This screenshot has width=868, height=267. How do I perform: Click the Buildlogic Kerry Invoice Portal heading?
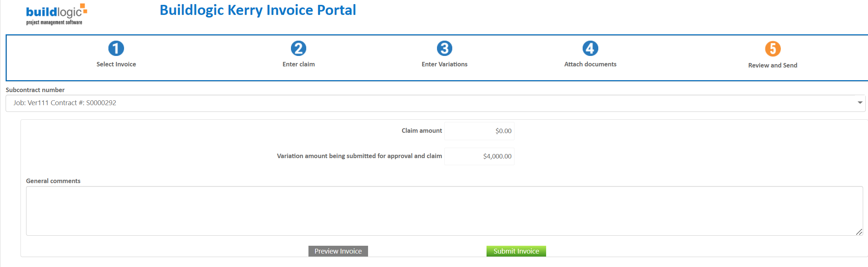pos(258,10)
